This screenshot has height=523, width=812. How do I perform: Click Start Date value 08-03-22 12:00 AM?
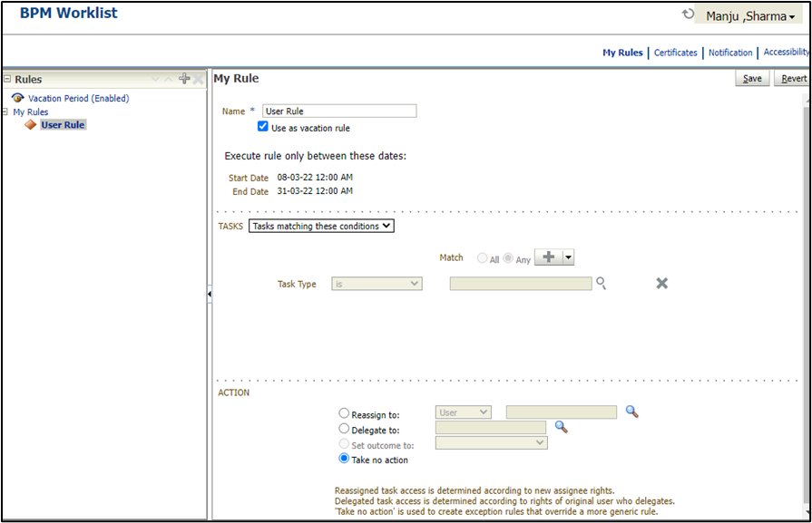pyautogui.click(x=315, y=177)
